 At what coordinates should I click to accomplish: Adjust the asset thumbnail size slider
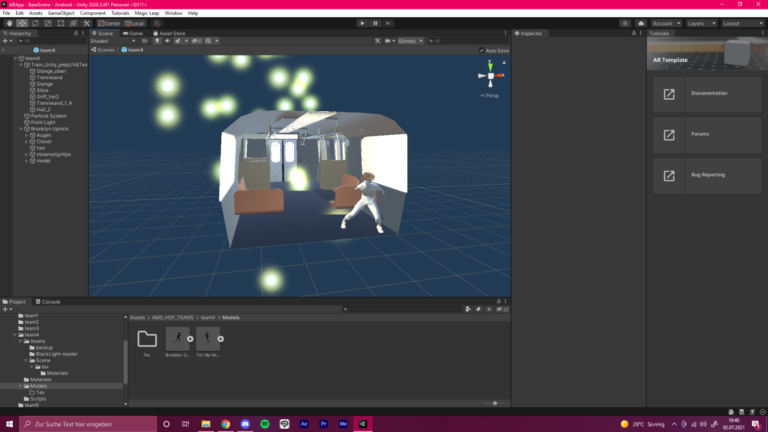click(495, 403)
